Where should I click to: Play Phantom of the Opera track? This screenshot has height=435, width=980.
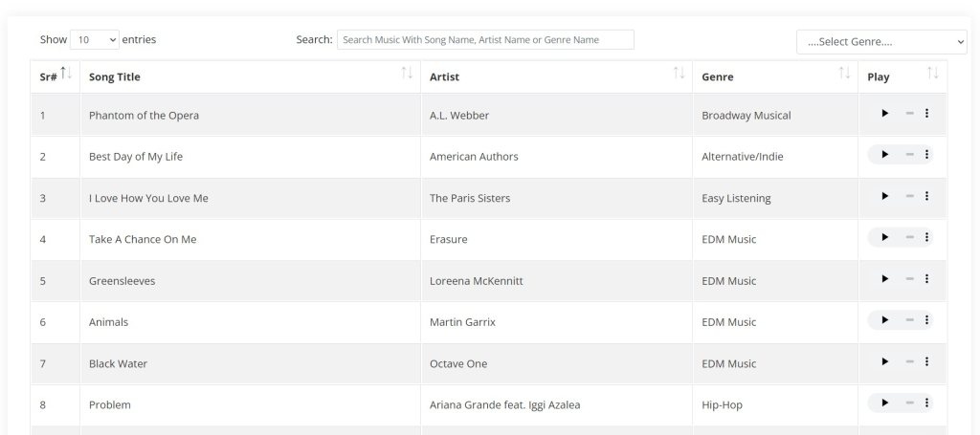884,113
